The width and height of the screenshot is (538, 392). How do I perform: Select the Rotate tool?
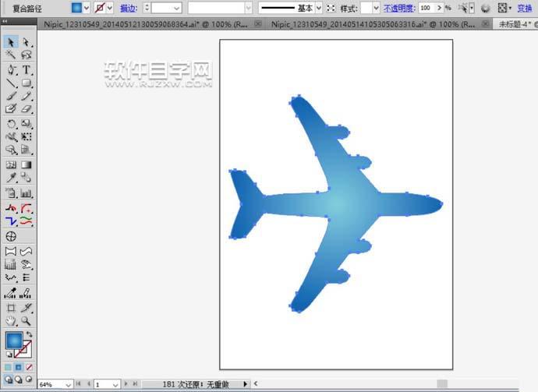pos(11,124)
